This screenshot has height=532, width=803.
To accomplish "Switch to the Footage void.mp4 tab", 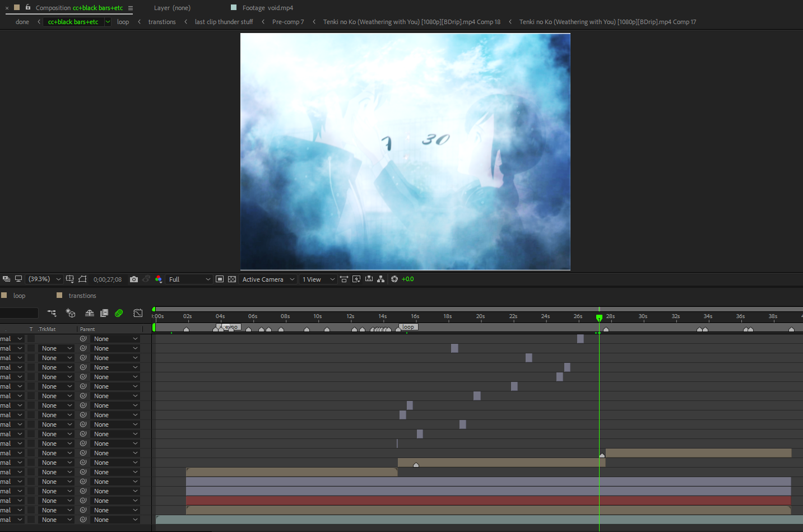I will tap(267, 8).
